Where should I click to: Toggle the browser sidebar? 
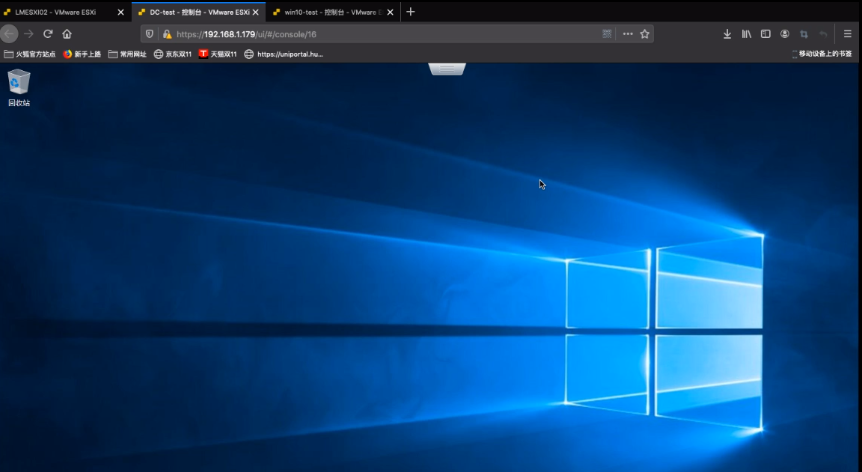coord(766,34)
